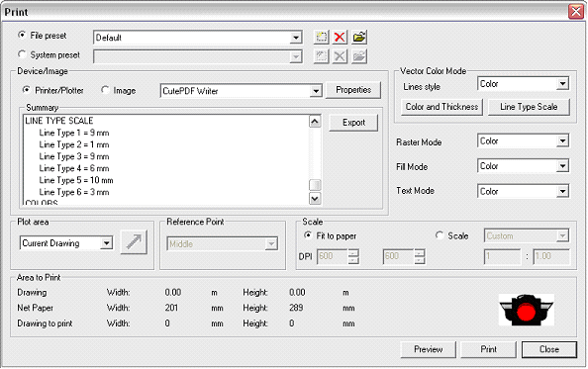This screenshot has width=588, height=369.
Task: Click the red traffic light status image
Action: click(526, 310)
